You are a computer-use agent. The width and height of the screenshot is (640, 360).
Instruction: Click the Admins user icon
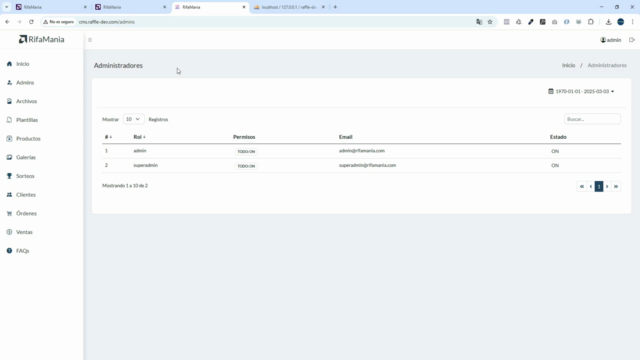tap(9, 83)
